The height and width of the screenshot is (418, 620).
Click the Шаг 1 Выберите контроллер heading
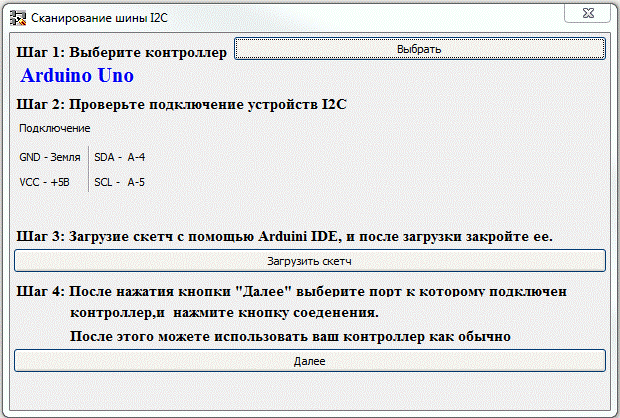pos(121,52)
